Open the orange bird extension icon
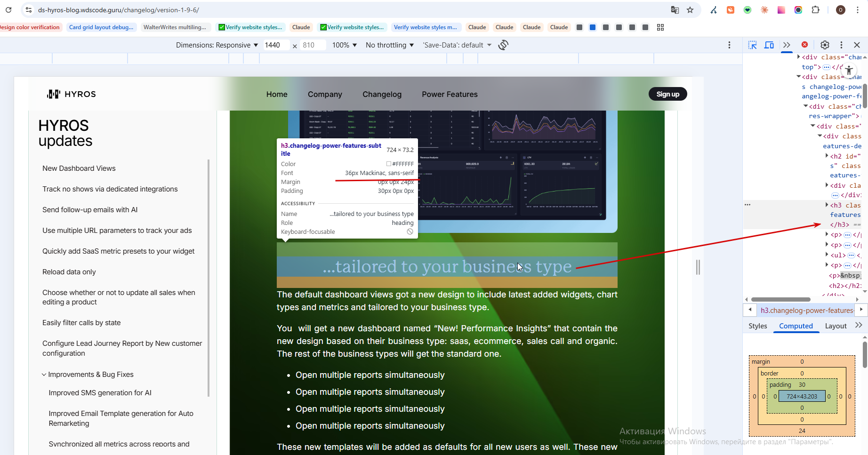868x455 pixels. [x=731, y=10]
